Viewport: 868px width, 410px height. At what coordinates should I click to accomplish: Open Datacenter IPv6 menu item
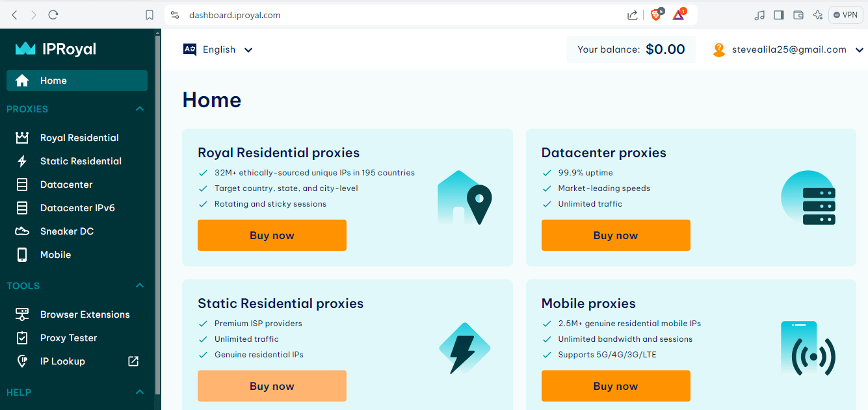point(77,208)
